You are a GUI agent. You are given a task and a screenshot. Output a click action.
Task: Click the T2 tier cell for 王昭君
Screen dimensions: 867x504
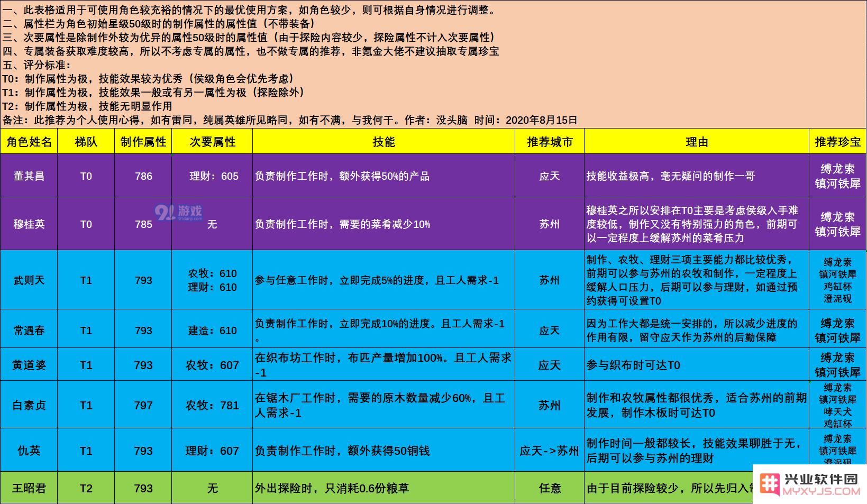pyautogui.click(x=86, y=488)
